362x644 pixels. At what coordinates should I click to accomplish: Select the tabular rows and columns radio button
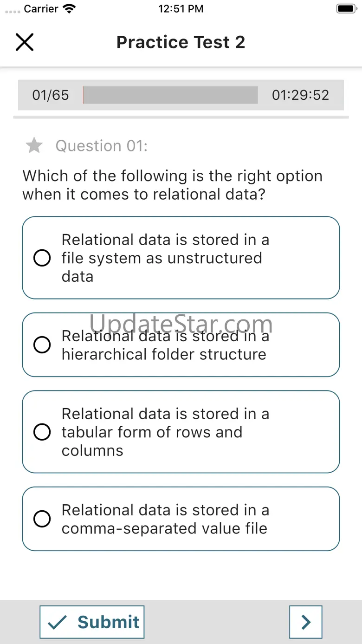[42, 432]
